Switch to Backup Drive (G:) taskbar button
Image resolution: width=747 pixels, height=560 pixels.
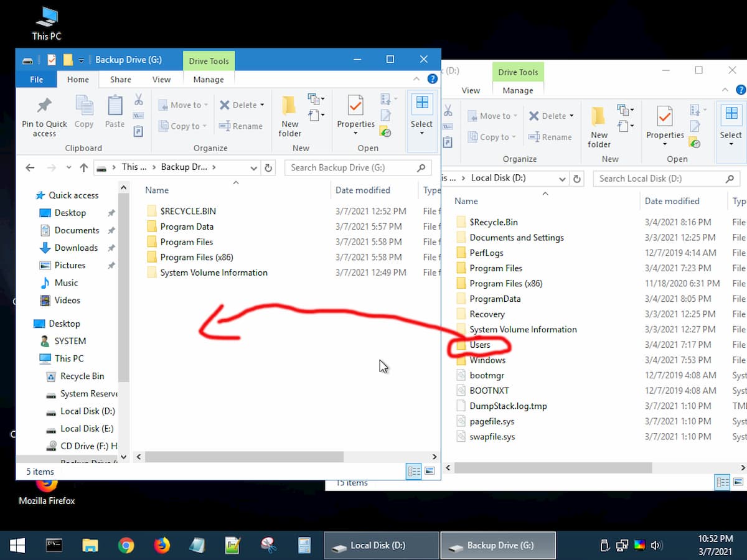click(498, 546)
